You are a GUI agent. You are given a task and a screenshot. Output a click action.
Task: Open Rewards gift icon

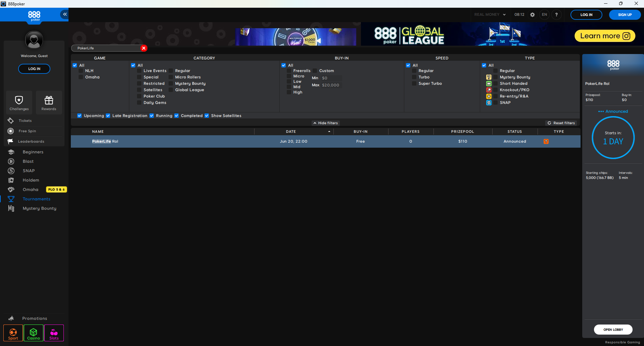49,103
